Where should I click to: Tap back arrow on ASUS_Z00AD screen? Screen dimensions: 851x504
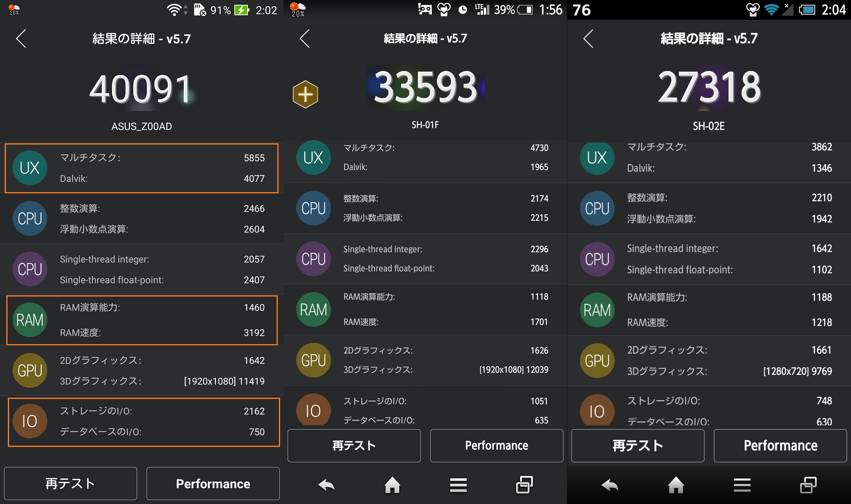(21, 39)
